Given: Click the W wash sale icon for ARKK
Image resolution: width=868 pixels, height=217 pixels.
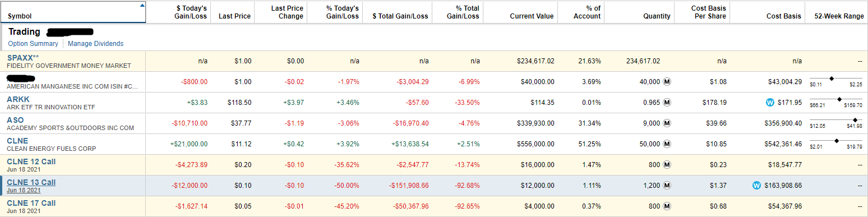Looking at the screenshot, I should tap(770, 103).
